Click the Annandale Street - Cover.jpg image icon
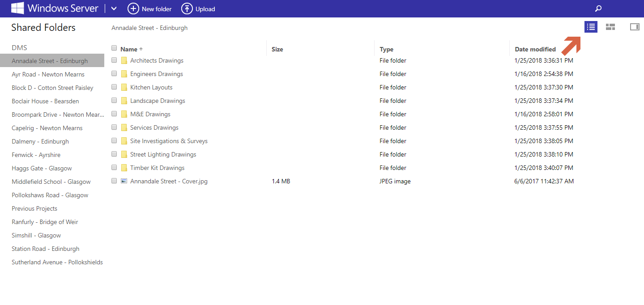This screenshot has width=644, height=305. pyautogui.click(x=124, y=181)
